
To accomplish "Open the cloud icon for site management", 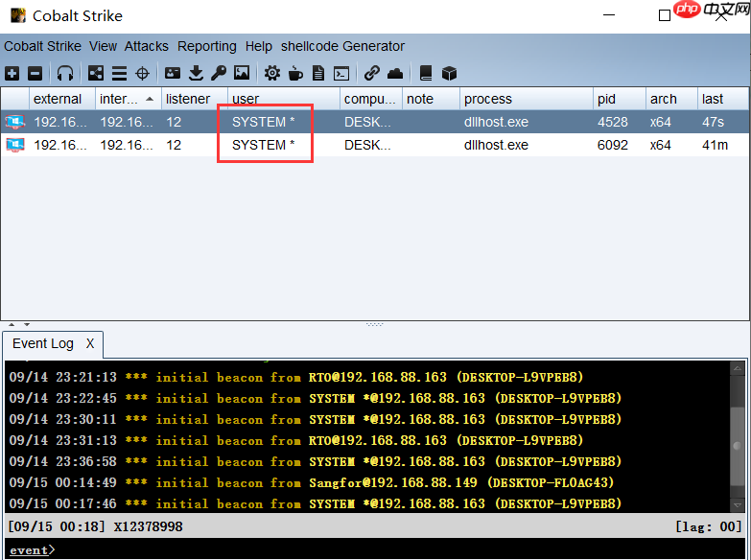I will 395,73.
